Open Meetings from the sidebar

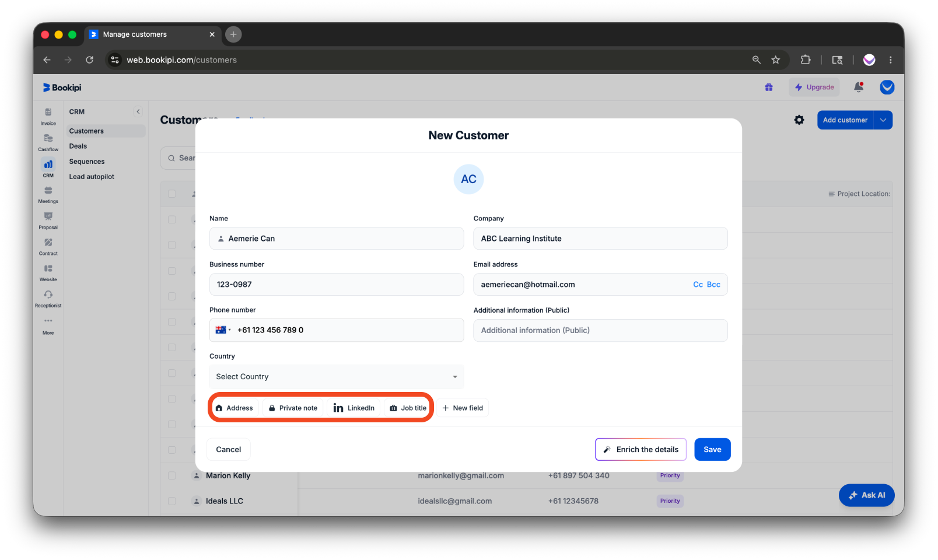point(48,194)
